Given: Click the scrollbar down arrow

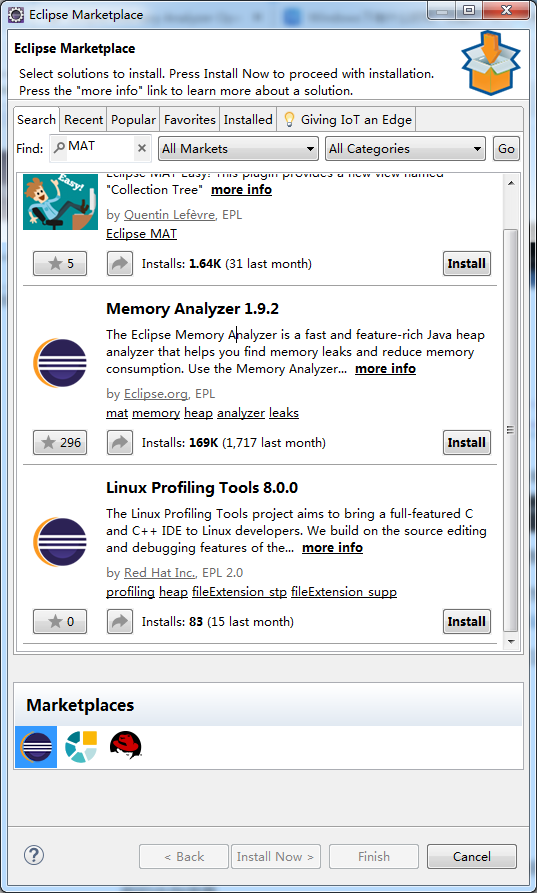Looking at the screenshot, I should pos(511,641).
